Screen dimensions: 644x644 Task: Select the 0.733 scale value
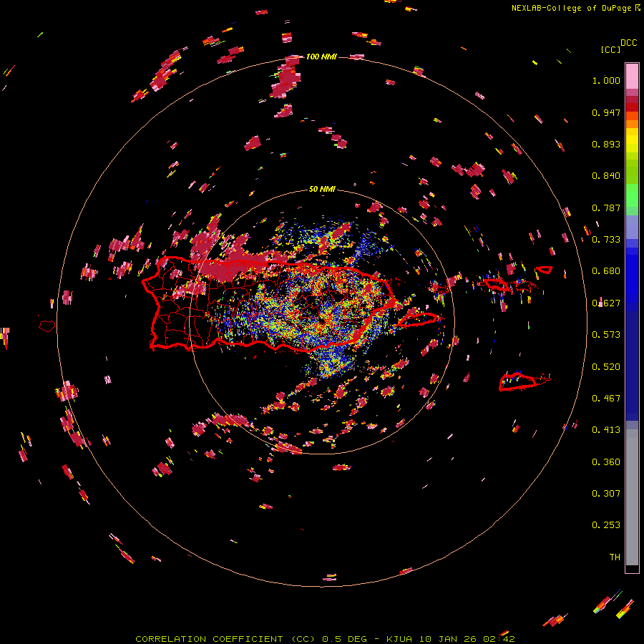(606, 240)
